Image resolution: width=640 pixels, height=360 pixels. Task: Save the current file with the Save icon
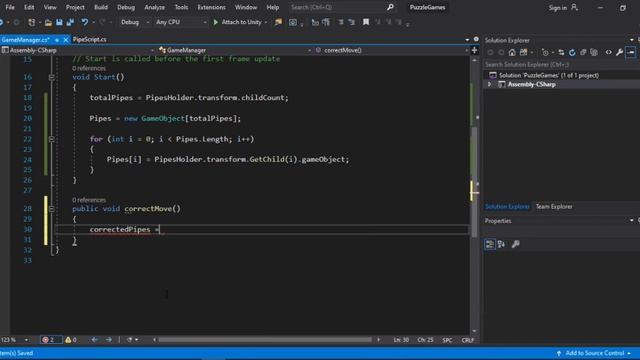tap(59, 22)
